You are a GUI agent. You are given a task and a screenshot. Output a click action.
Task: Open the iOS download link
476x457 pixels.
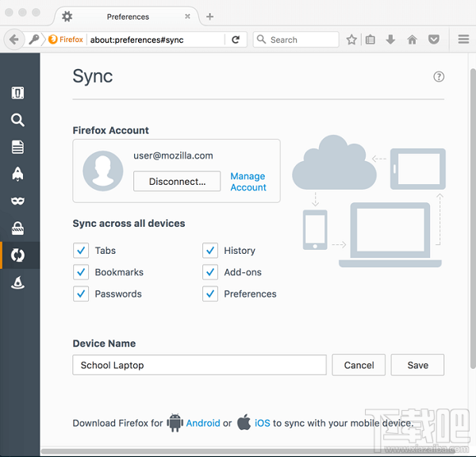tap(263, 423)
